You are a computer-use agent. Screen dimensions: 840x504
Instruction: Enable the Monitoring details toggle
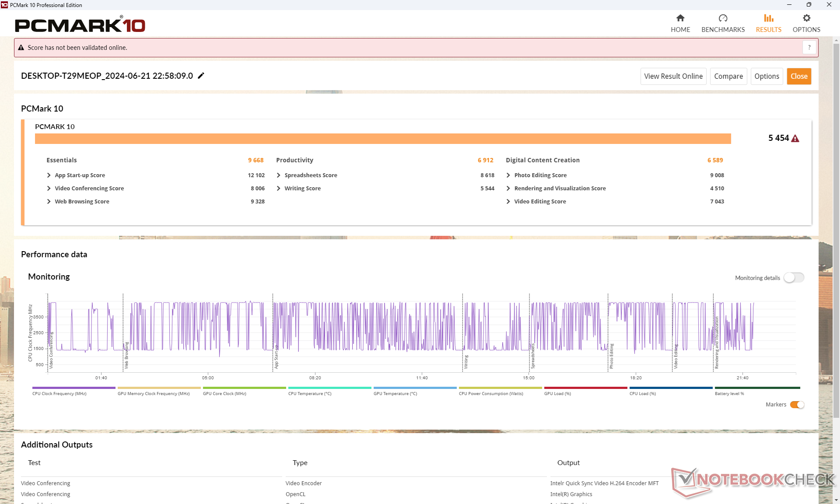click(794, 278)
